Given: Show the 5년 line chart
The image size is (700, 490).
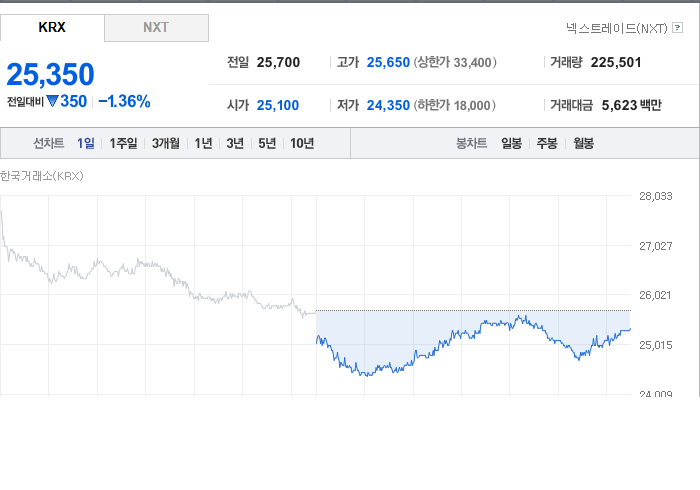Looking at the screenshot, I should (x=267, y=143).
